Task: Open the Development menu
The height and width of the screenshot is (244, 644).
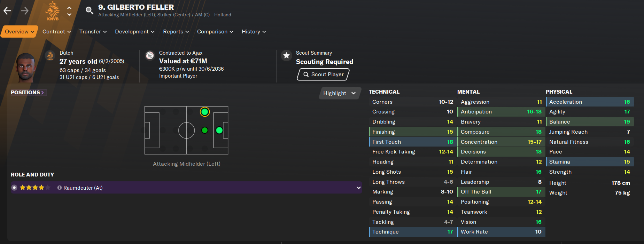Action: tap(135, 32)
